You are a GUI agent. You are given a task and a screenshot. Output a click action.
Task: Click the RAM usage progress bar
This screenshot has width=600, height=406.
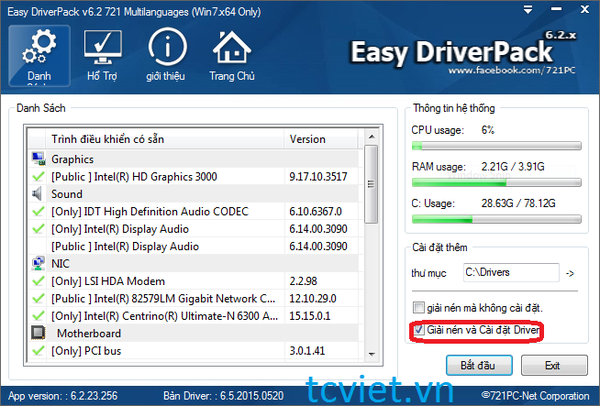(x=497, y=183)
